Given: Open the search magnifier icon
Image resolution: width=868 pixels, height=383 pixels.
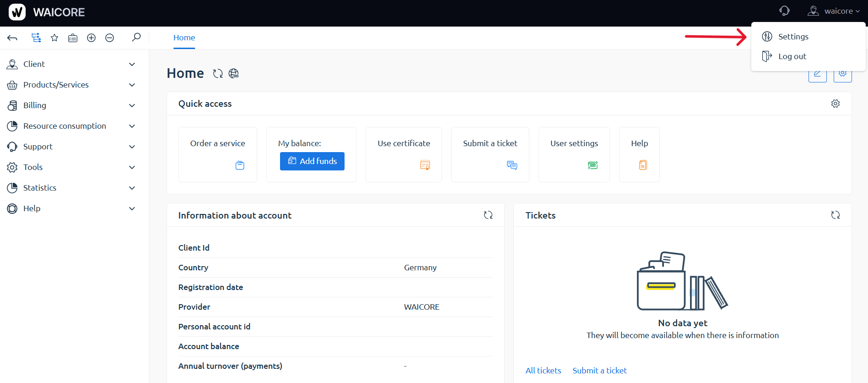Looking at the screenshot, I should (x=136, y=37).
